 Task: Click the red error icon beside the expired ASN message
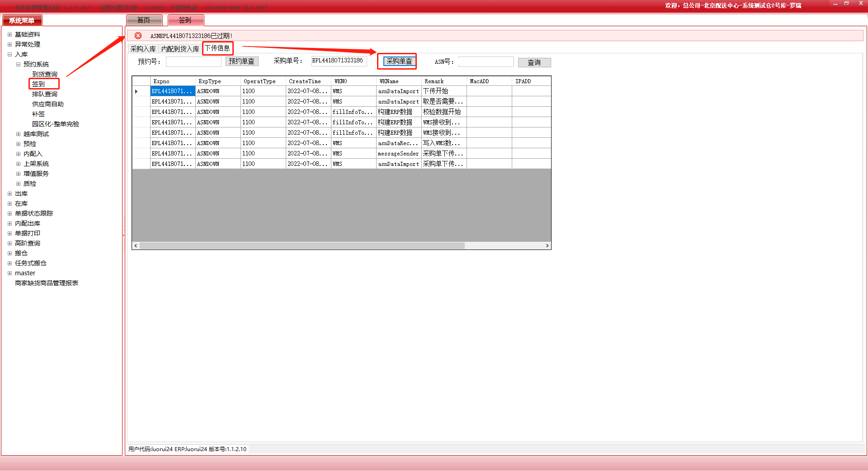tap(138, 36)
